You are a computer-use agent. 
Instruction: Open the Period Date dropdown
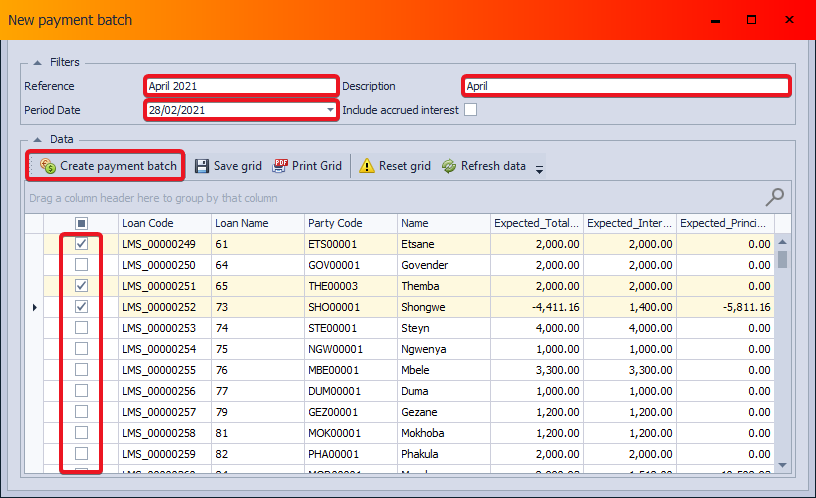pos(330,110)
